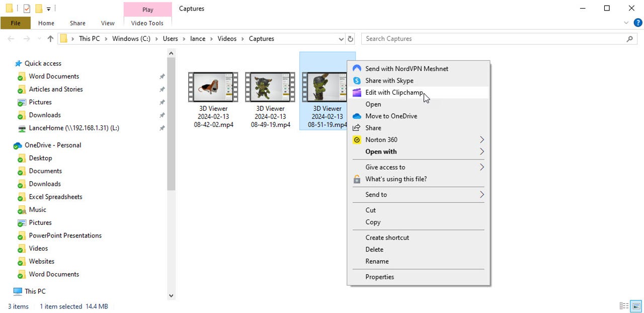Screen dimensions: 644x313
Task: Expand the Give access to submenu arrow
Action: click(x=481, y=167)
